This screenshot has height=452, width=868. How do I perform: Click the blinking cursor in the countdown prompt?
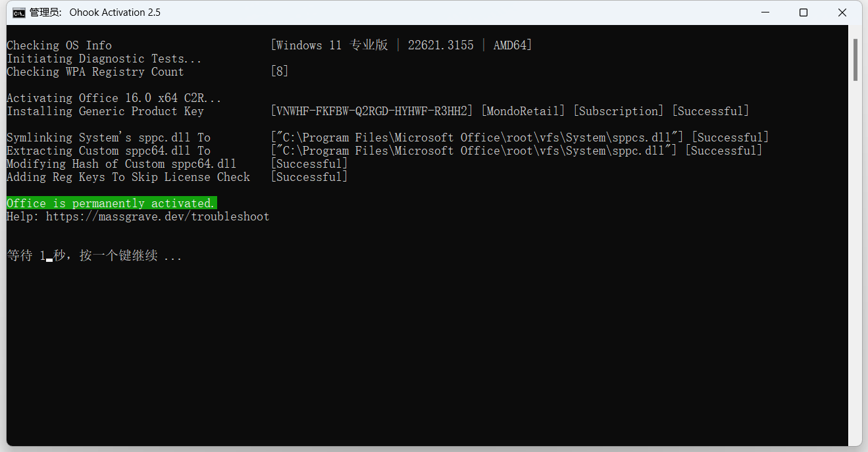click(49, 259)
